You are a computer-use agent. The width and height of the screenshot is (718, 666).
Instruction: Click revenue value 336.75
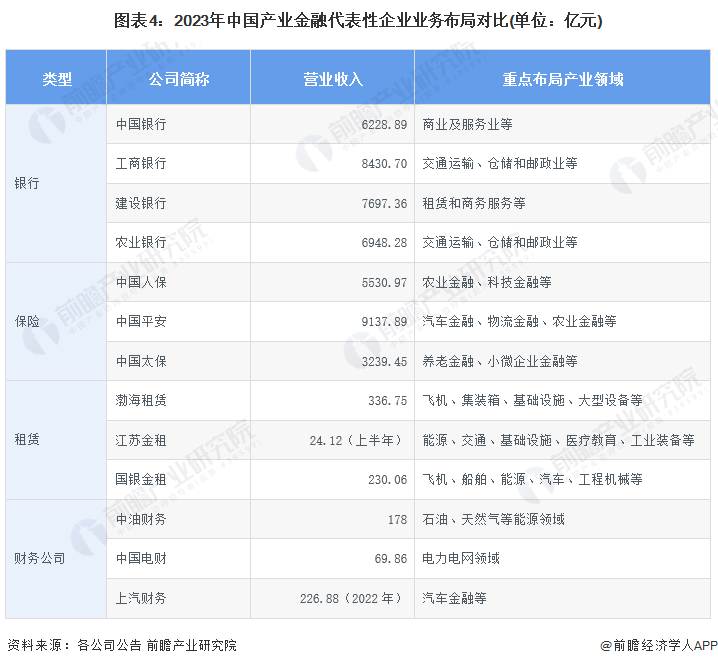(x=387, y=401)
